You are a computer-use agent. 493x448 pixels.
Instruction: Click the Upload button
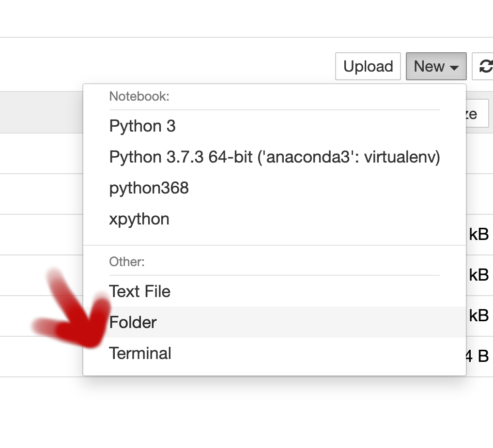pos(368,66)
